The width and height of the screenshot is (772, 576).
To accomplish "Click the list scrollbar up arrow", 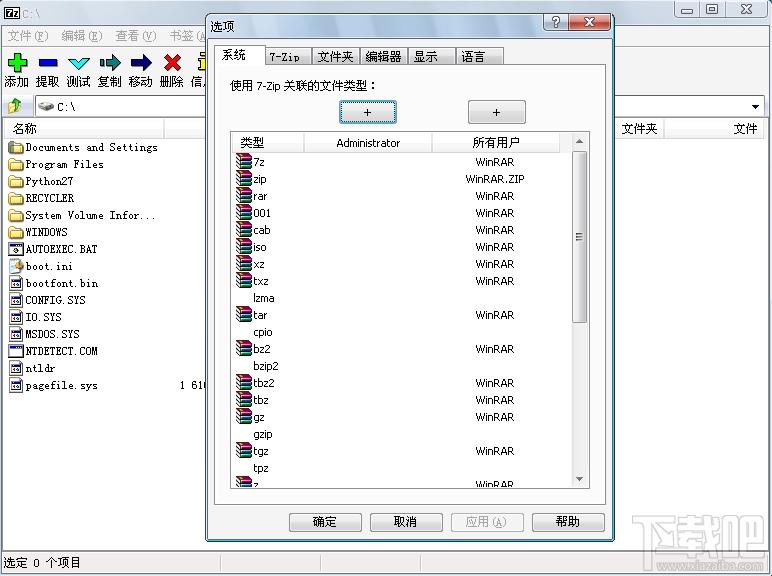I will point(579,141).
